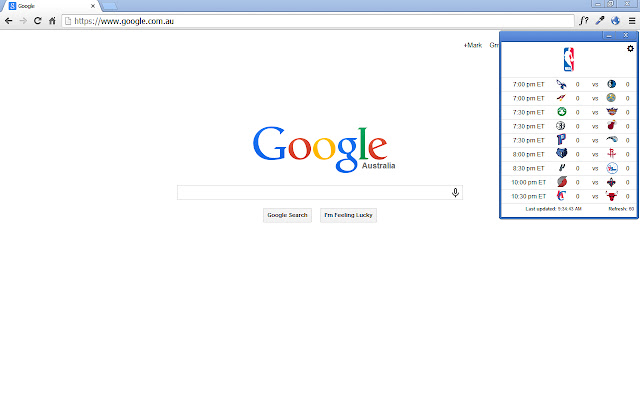Go to the browser home page

coord(52,21)
